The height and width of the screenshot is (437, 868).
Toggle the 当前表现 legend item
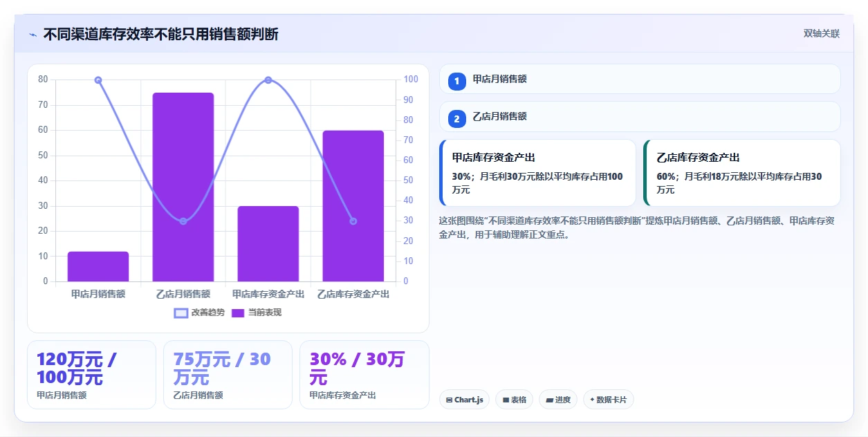pyautogui.click(x=257, y=313)
